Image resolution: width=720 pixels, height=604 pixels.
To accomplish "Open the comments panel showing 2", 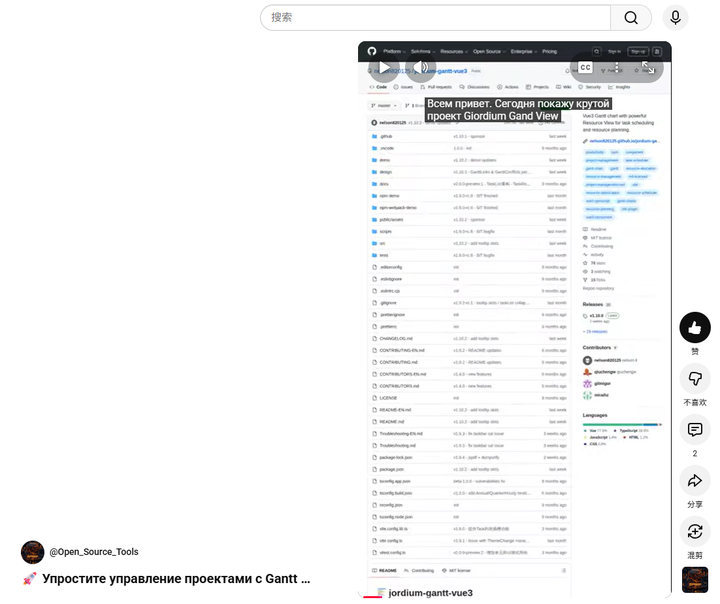I will coord(695,430).
